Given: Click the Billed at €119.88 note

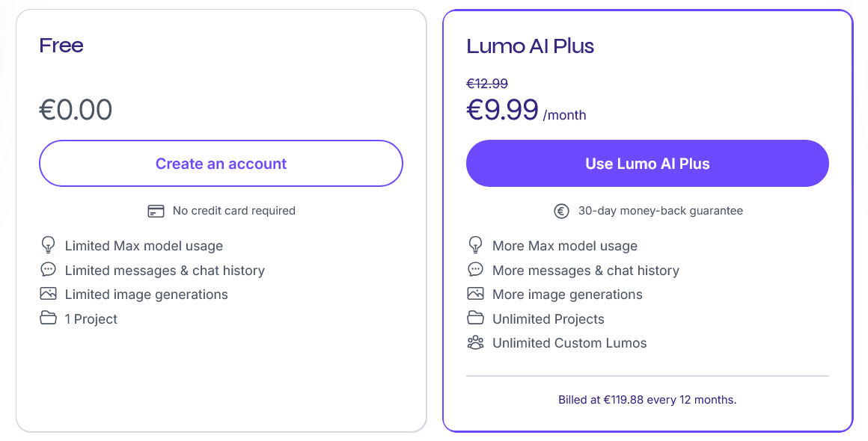Looking at the screenshot, I should 647,400.
